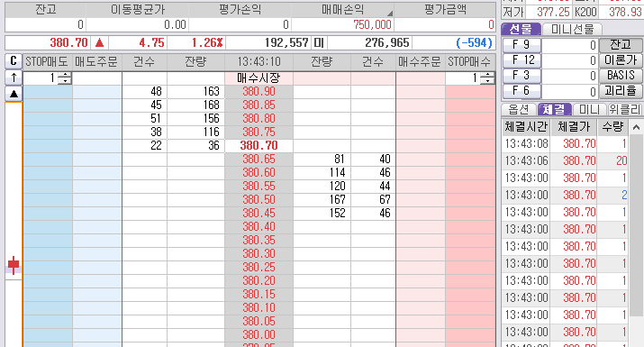644x347 pixels.
Task: Select the 선물 tab
Action: pyautogui.click(x=521, y=29)
